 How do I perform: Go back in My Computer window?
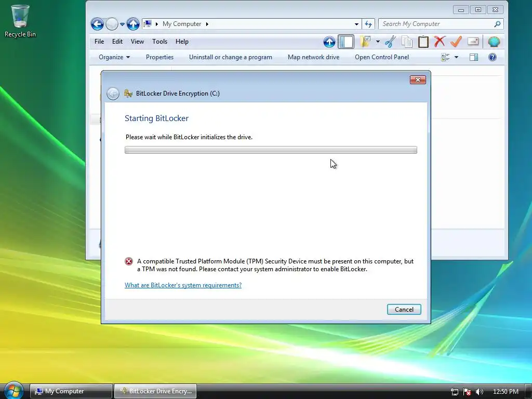97,24
